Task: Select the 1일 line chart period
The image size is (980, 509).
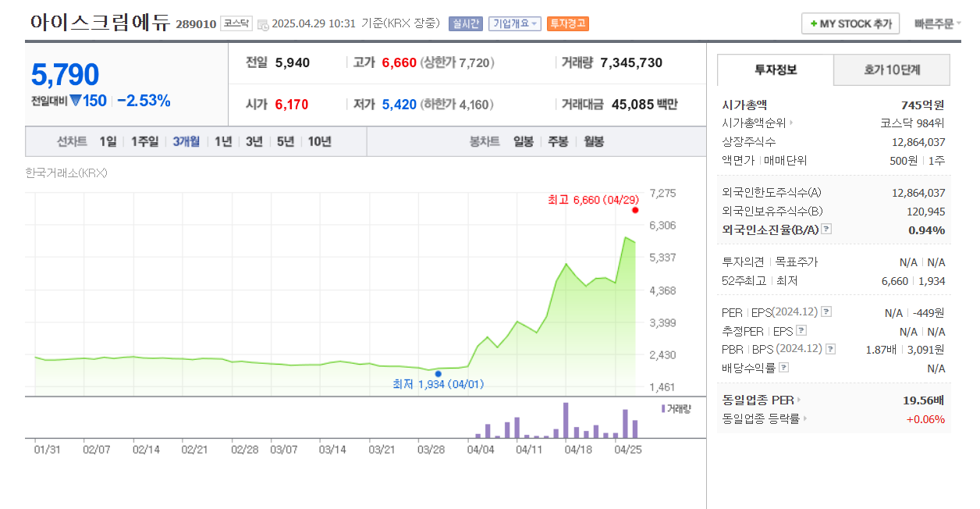Action: [108, 141]
